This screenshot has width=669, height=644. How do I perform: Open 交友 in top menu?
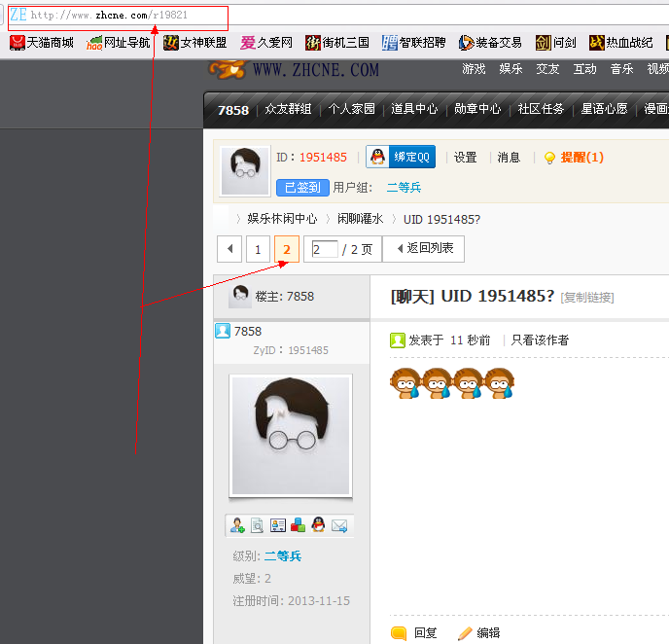point(547,69)
